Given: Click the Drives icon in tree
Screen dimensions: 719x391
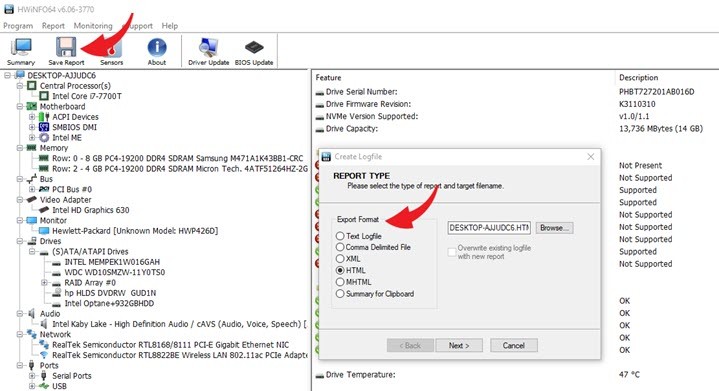Looking at the screenshot, I should tap(32, 241).
